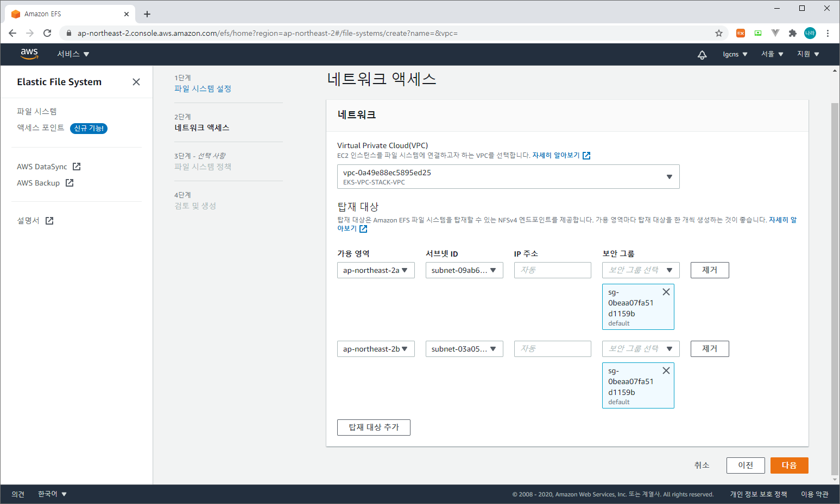840x504 pixels.
Task: Open ap-northeast-2a availability zone dropdown
Action: click(x=376, y=270)
